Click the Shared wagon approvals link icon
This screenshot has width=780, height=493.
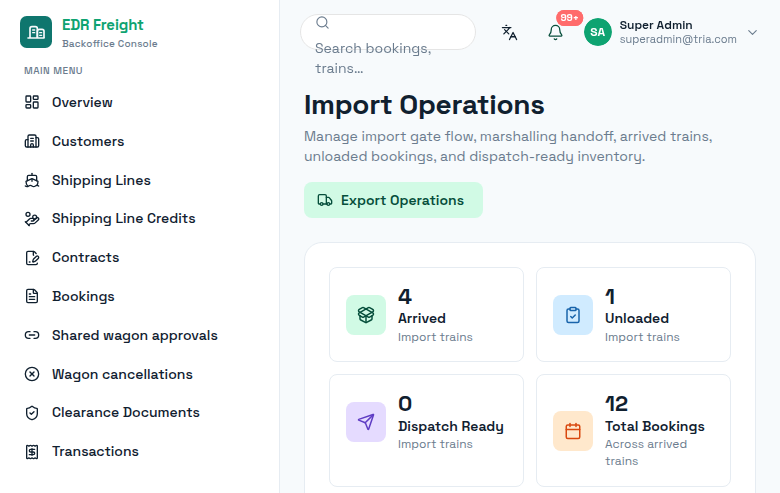click(x=32, y=335)
